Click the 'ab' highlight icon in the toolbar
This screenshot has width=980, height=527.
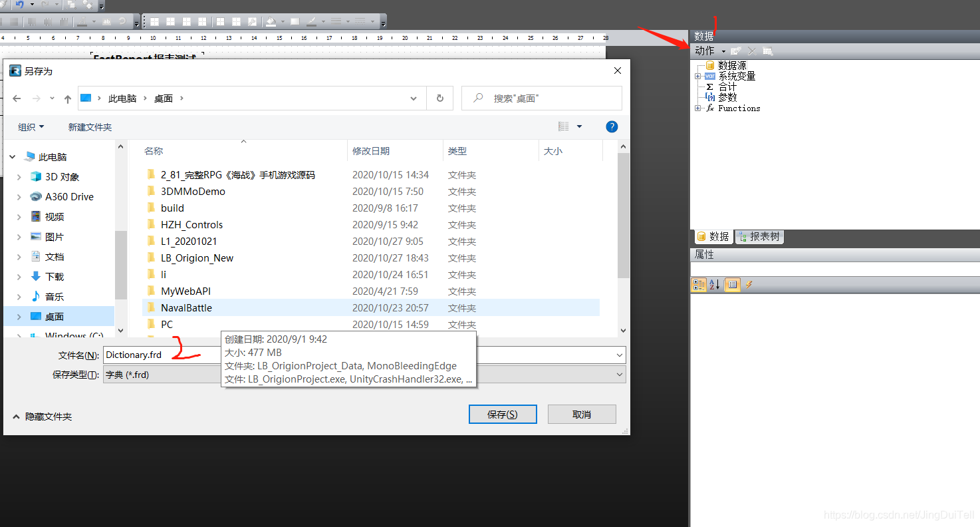click(106, 21)
